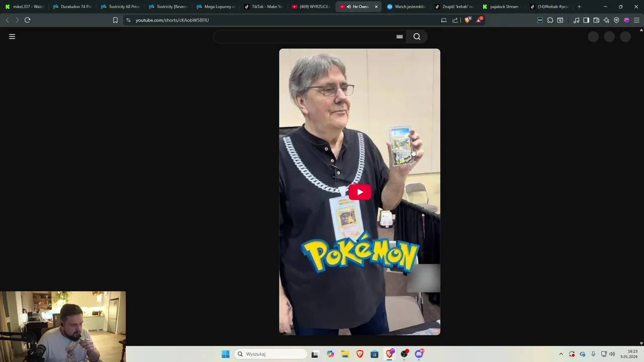Switch to Duraludon 74 Price tab
644x362 pixels.
click(72, 7)
